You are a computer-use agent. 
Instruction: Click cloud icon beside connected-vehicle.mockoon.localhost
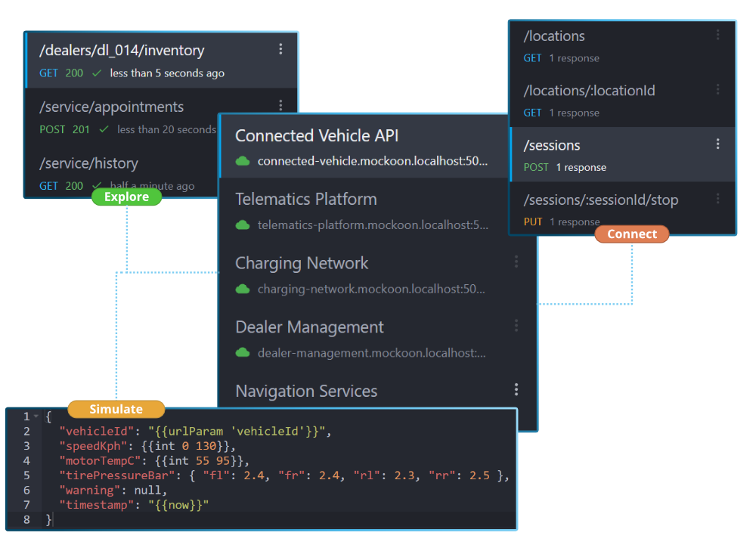[x=243, y=161]
